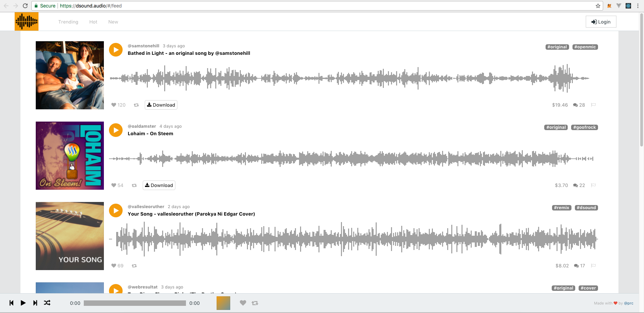Filter by #dsound tag

(586, 208)
